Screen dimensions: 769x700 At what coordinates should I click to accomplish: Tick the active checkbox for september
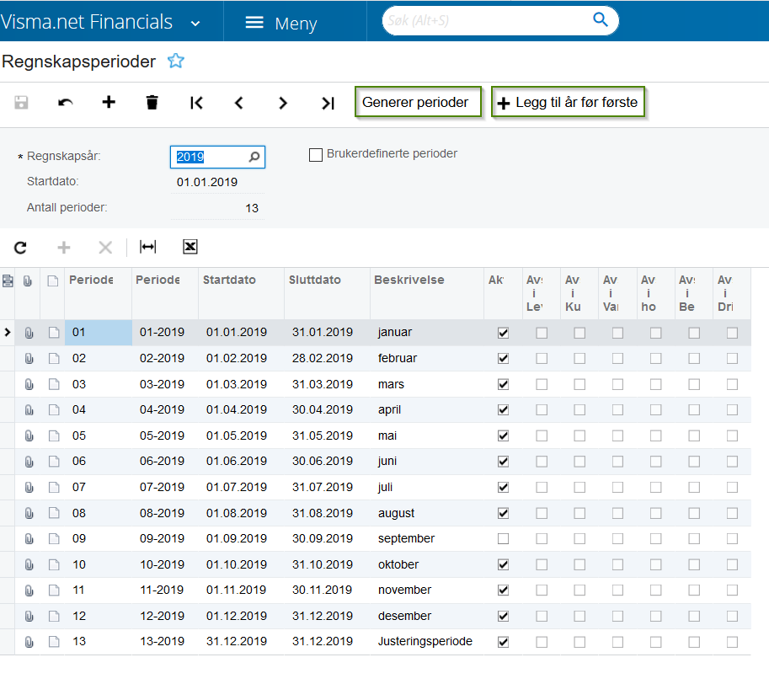click(503, 538)
